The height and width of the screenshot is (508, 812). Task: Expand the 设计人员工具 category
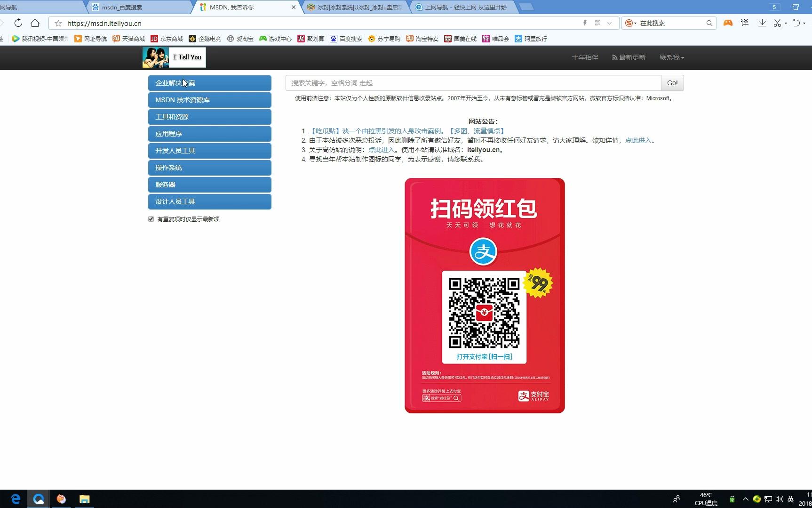(210, 202)
